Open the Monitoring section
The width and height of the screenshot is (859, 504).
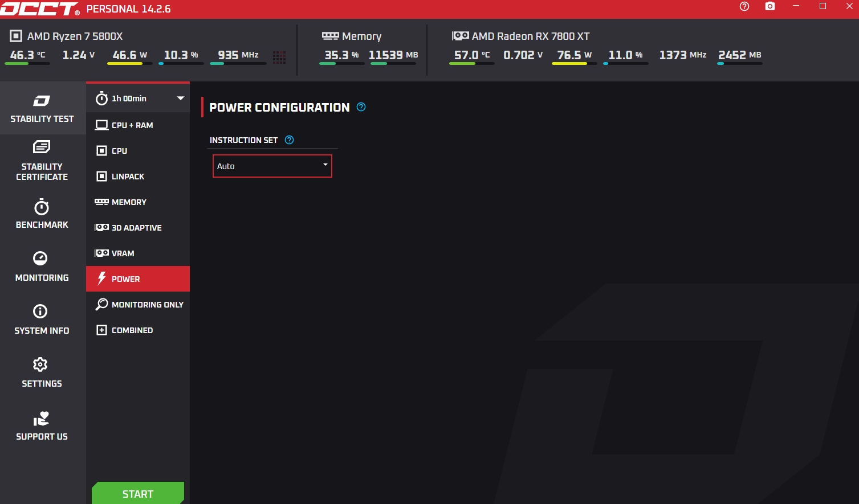(43, 267)
